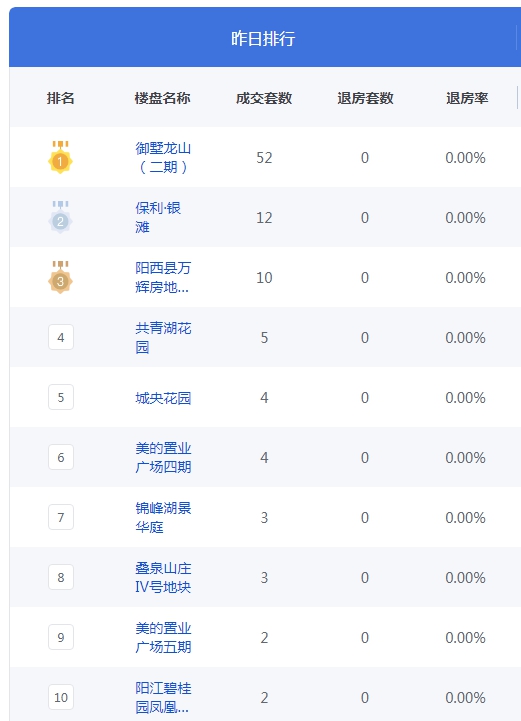Click the bronze rank 3 medal icon
The width and height of the screenshot is (521, 721).
click(60, 277)
